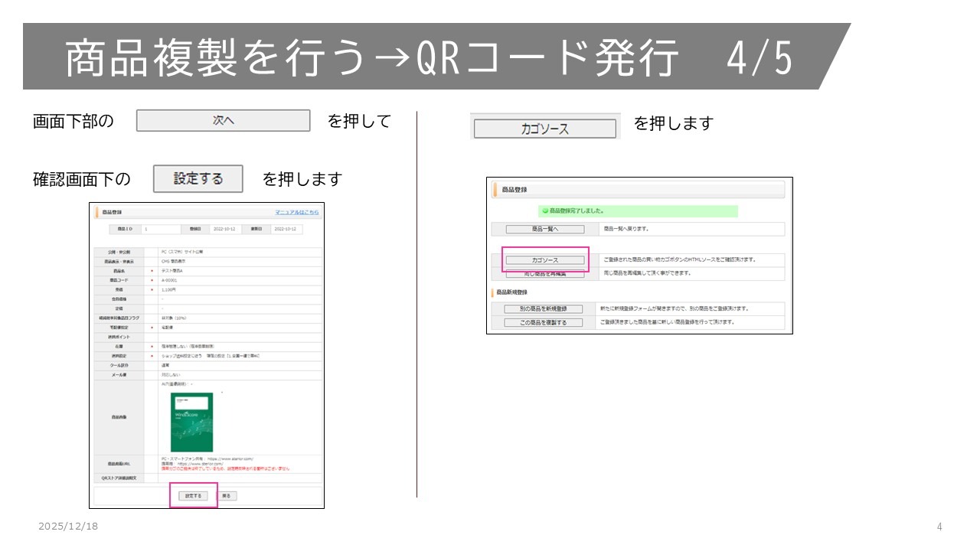The image size is (980, 551).
Task: Click the この商品を複製する button
Action: pyautogui.click(x=544, y=323)
